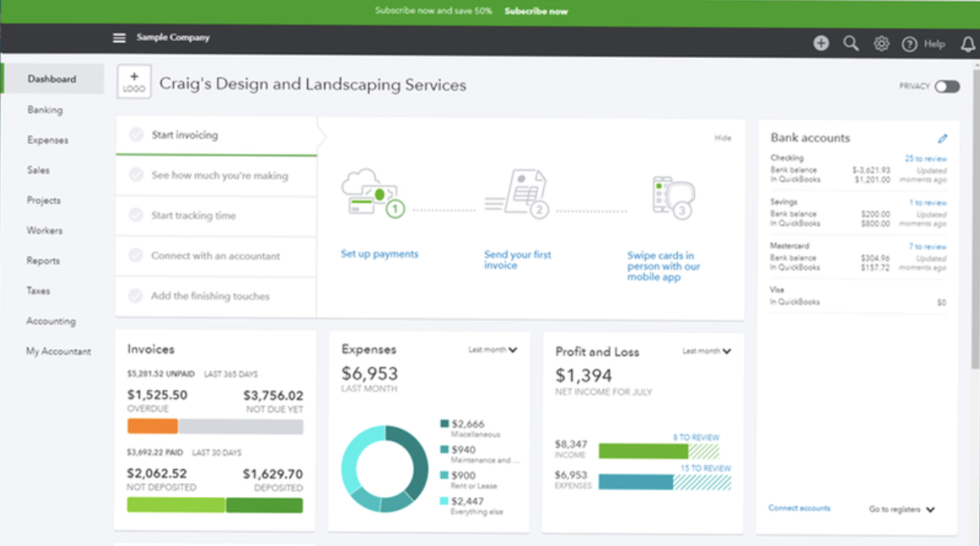Open Dashboard in the sidebar
This screenshot has height=546, width=980.
click(x=52, y=79)
